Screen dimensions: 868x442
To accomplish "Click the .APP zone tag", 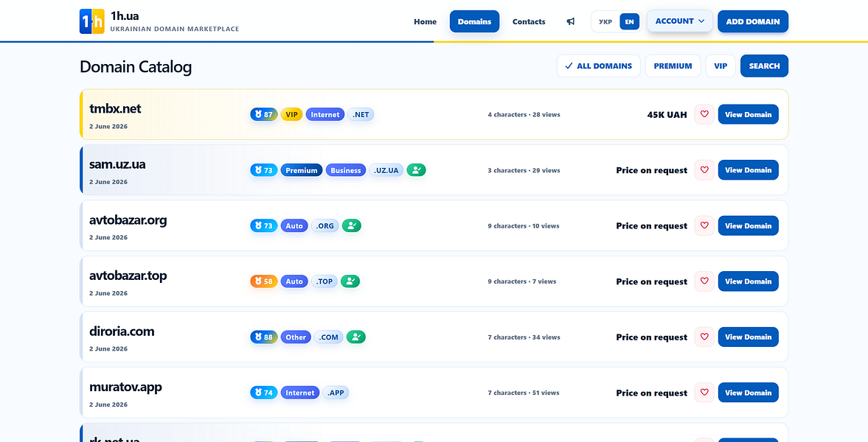I will click(336, 393).
